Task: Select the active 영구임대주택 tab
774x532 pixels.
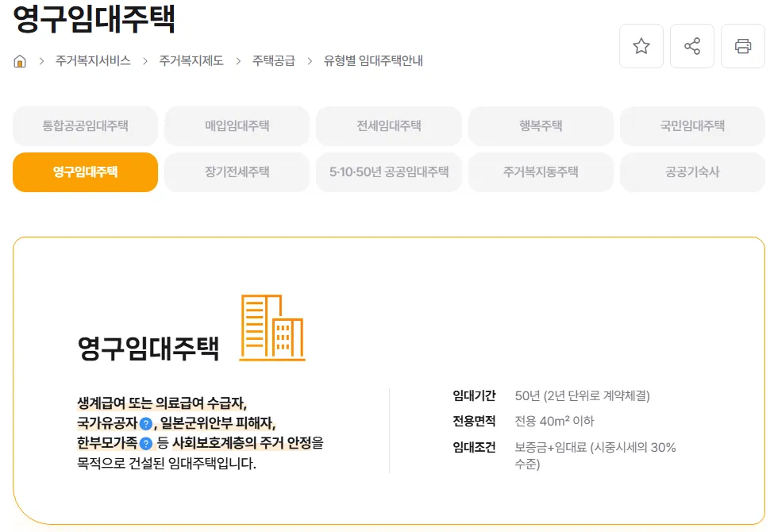Action: click(86, 172)
